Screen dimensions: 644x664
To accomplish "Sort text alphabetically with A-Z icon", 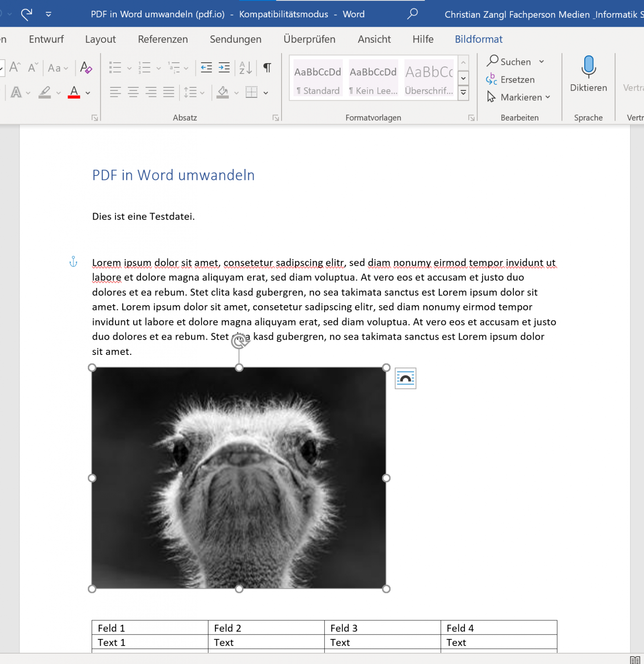I will click(x=244, y=68).
